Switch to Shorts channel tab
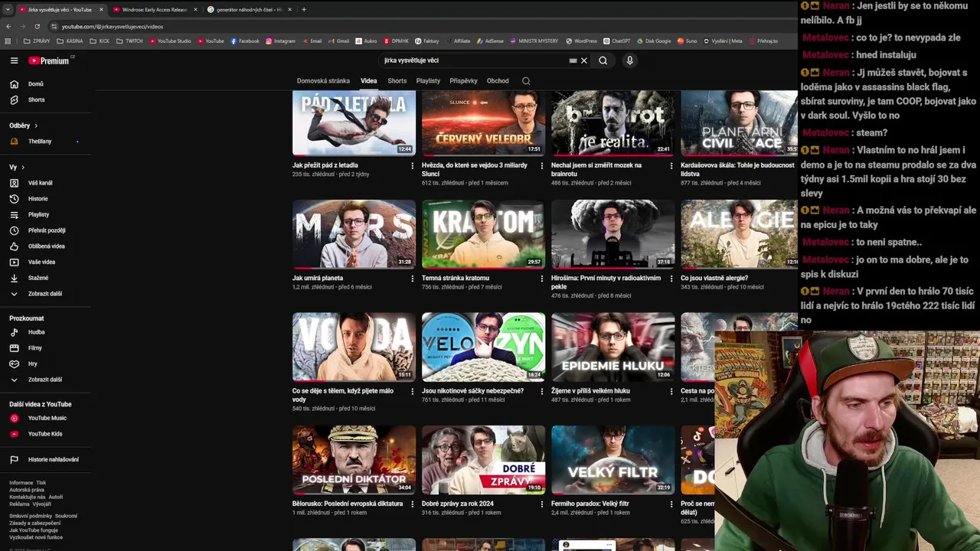980x551 pixels. (397, 80)
